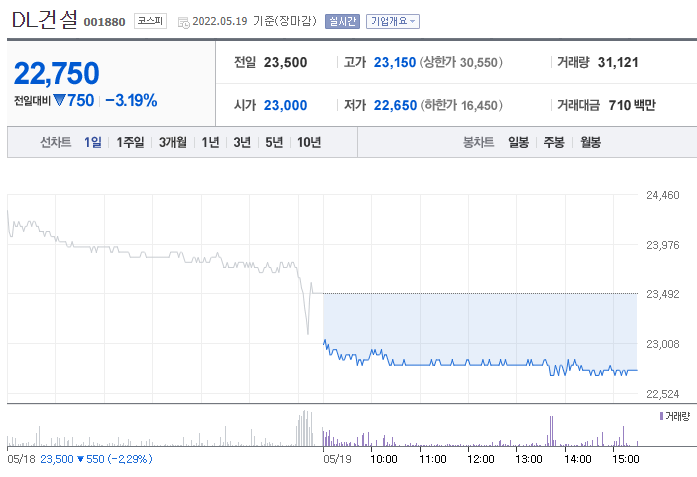Click the 23,976 y-axis label

point(662,245)
